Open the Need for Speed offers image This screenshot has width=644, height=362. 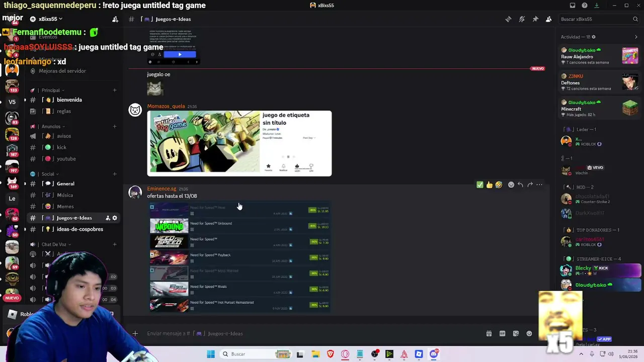pos(239,257)
